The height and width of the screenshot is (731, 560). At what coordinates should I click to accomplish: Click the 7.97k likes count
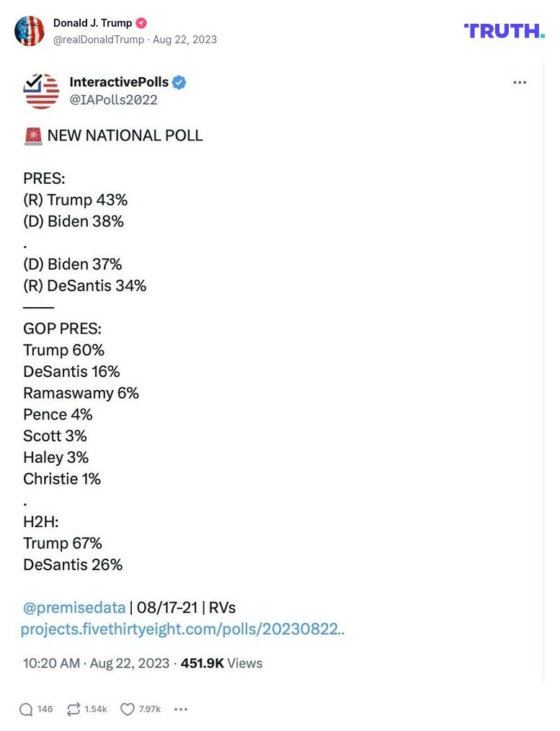149,709
